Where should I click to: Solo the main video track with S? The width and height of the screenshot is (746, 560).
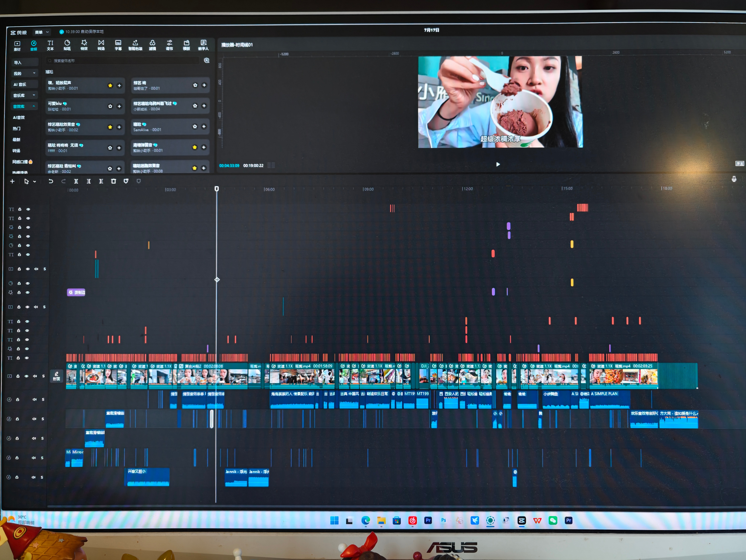click(x=44, y=376)
